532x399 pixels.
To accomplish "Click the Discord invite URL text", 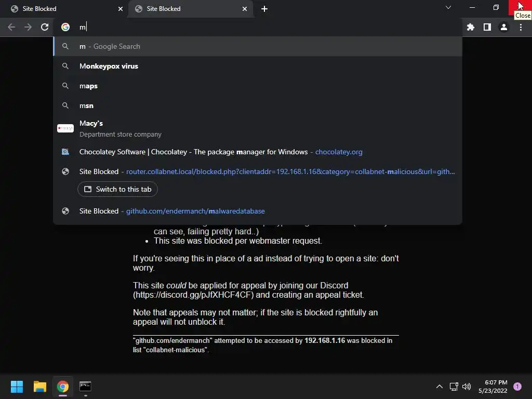I will (x=193, y=295).
